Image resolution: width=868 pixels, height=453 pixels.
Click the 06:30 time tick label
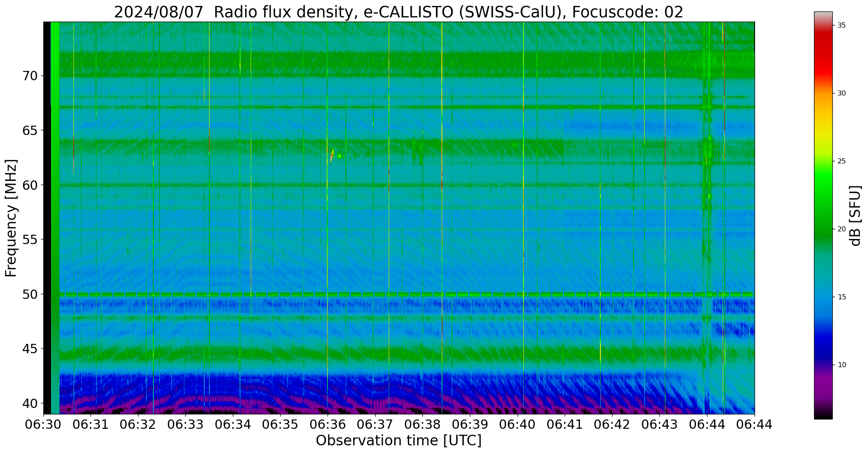pos(44,424)
